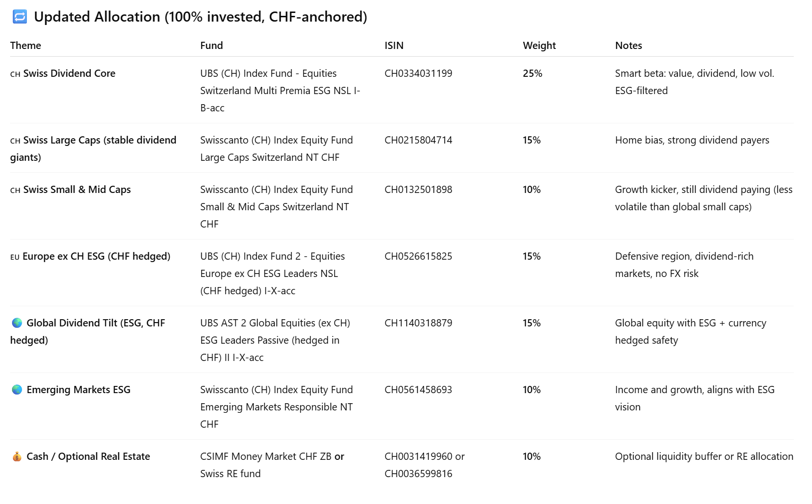
Task: Select the Theme column header
Action: (x=25, y=46)
